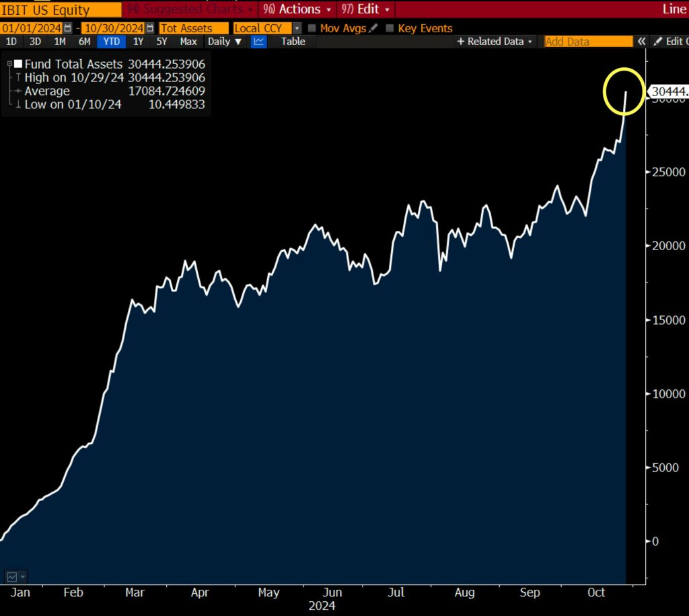Switch to the 1Y time range tab
This screenshot has width=689, height=616.
coord(138,42)
